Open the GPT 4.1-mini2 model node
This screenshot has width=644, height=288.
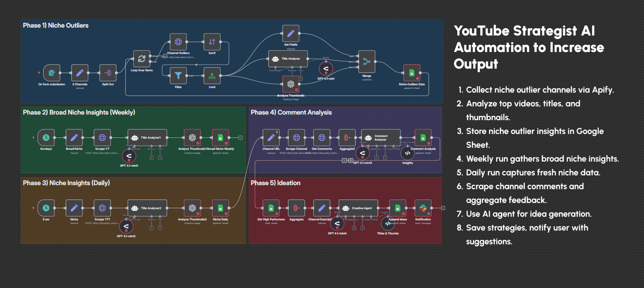pos(126,227)
